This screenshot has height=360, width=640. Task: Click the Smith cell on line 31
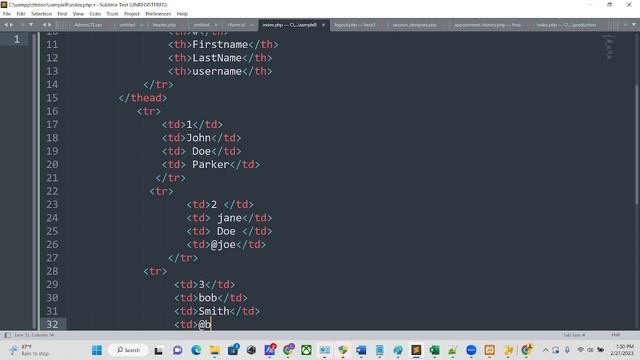[217, 311]
